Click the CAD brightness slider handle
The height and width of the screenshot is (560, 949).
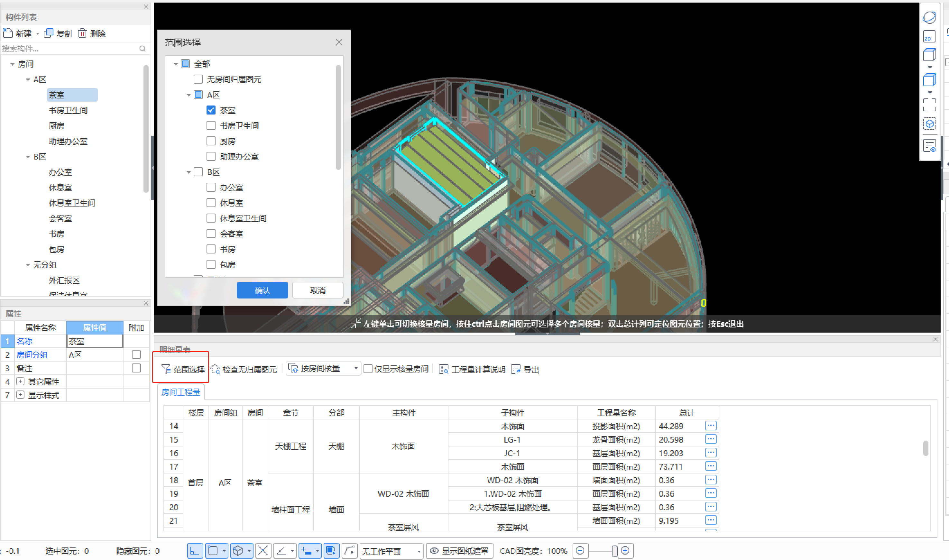(614, 551)
